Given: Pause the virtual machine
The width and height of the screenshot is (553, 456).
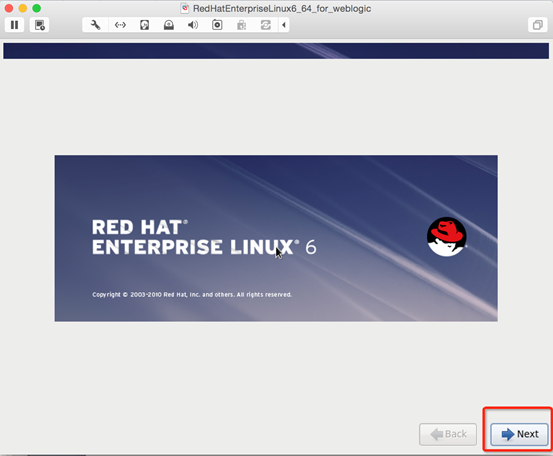Looking at the screenshot, I should (x=14, y=25).
